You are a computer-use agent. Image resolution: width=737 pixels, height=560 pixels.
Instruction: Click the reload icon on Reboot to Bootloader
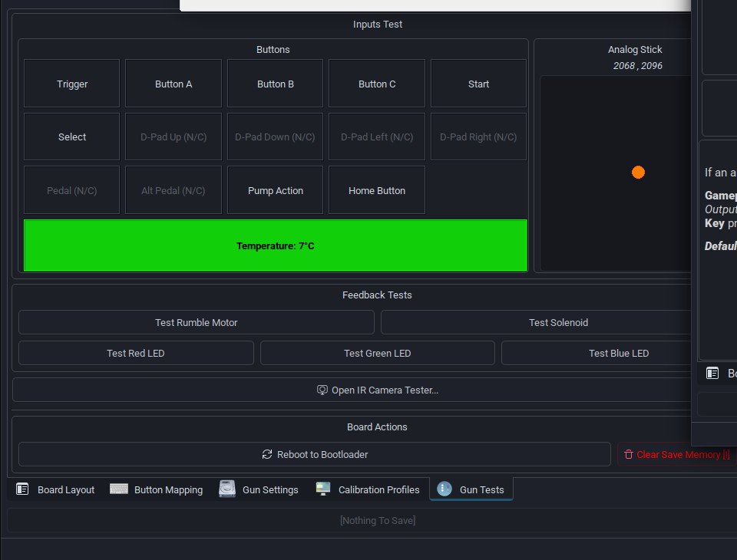(267, 454)
